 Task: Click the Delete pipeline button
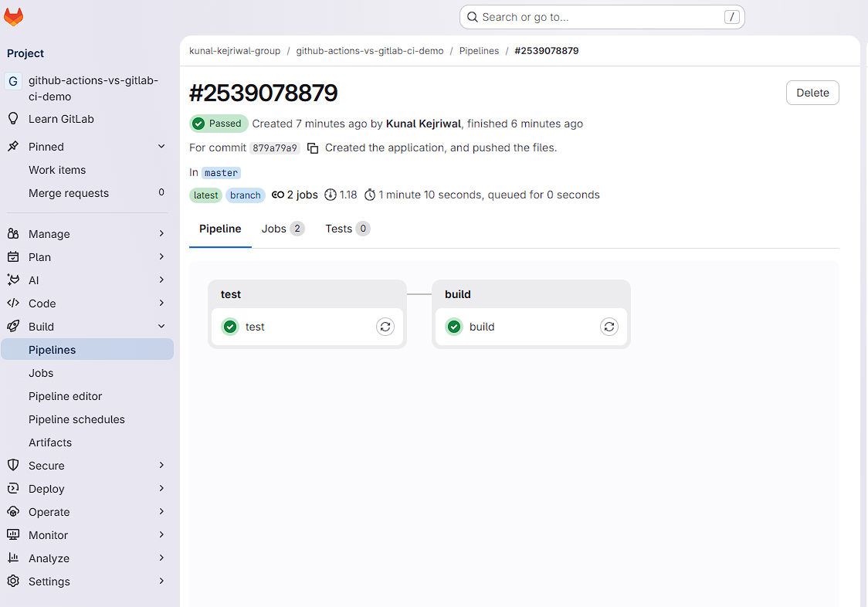pos(812,93)
